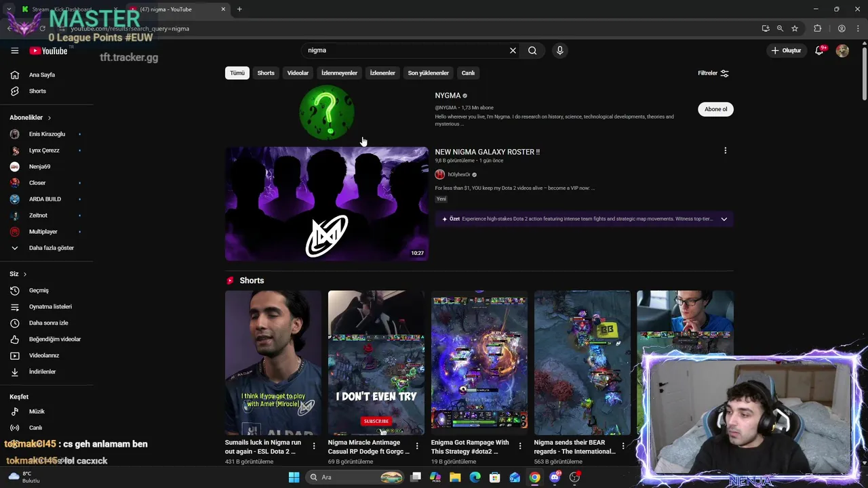Subscribe with the Abone ol button

tap(715, 109)
